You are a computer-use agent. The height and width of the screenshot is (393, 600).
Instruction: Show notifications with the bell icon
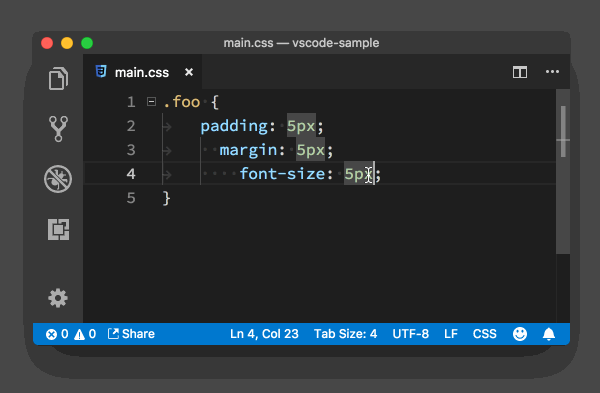tap(549, 334)
